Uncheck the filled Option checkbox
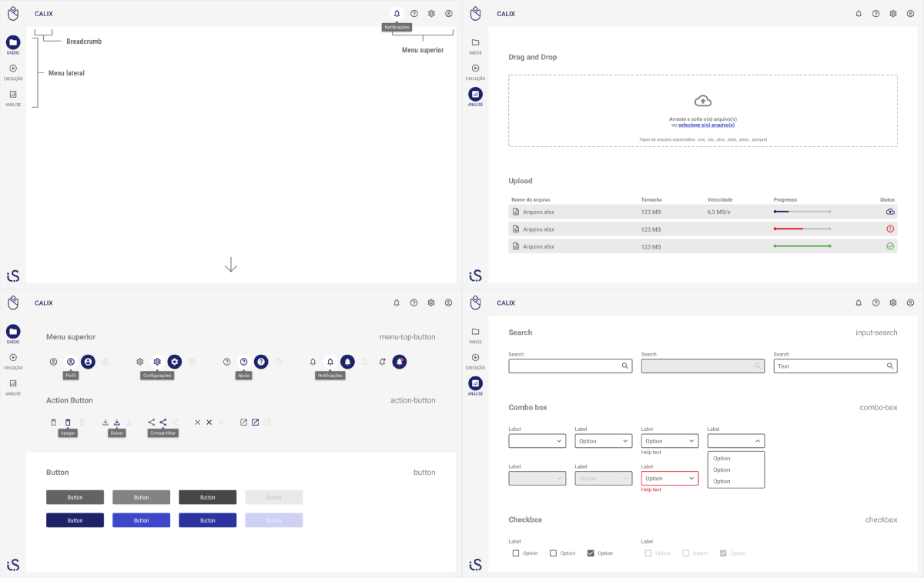This screenshot has height=578, width=924. pyautogui.click(x=592, y=553)
